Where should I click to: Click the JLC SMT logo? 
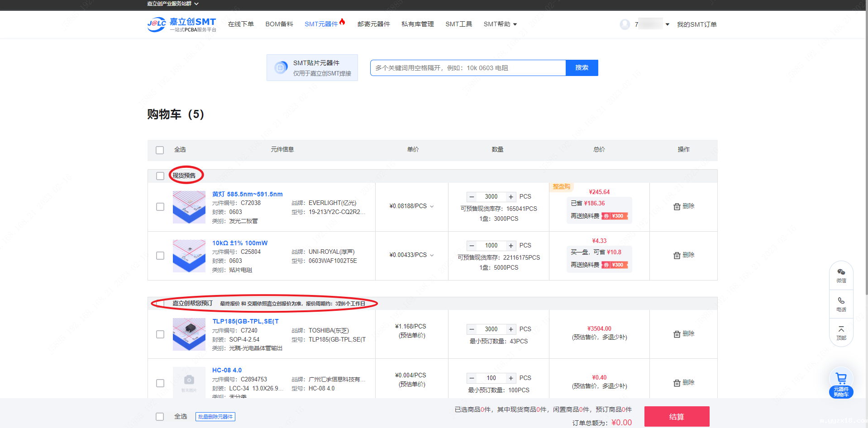click(181, 24)
